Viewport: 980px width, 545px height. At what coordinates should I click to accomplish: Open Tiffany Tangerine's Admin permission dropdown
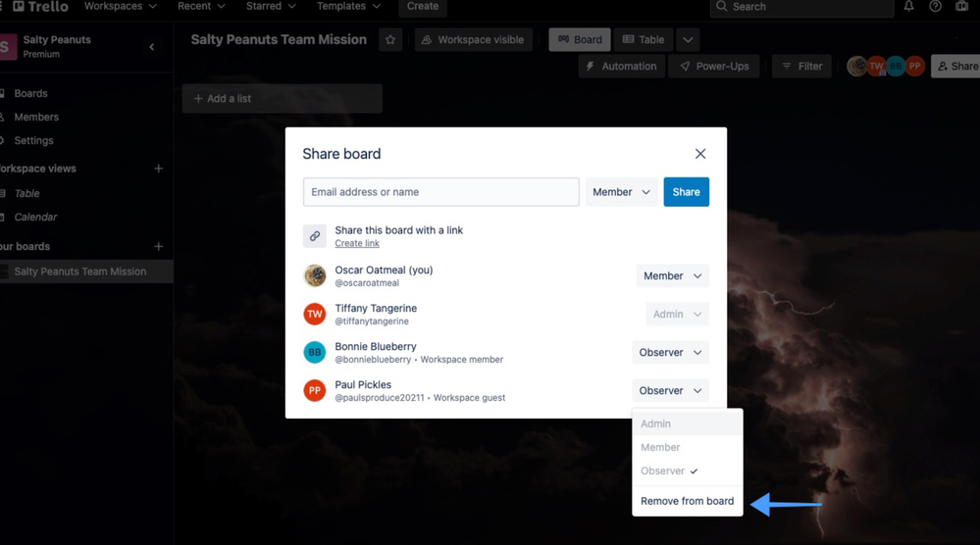point(678,314)
